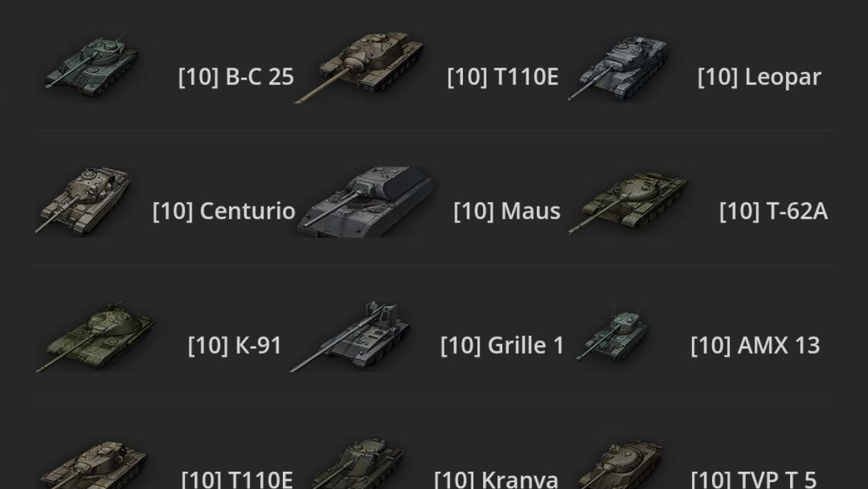This screenshot has height=489, width=868.
Task: Click the K-91 tank image
Action: (95, 337)
